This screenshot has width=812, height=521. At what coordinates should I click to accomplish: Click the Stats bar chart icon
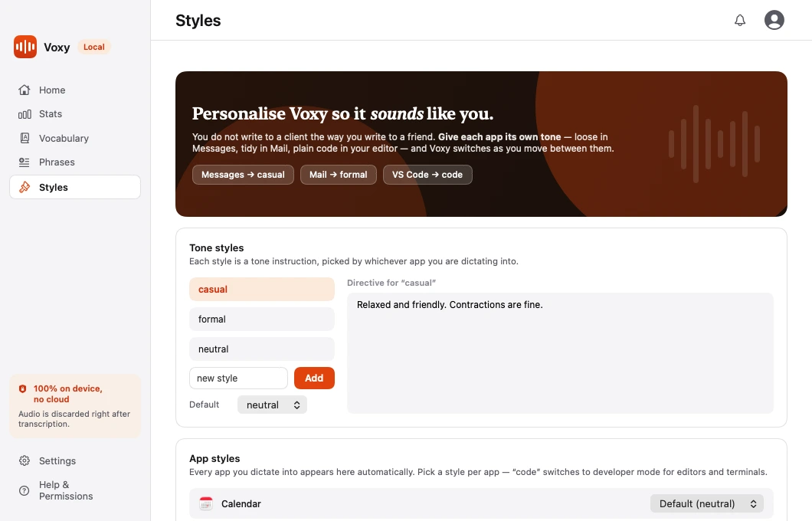25,114
